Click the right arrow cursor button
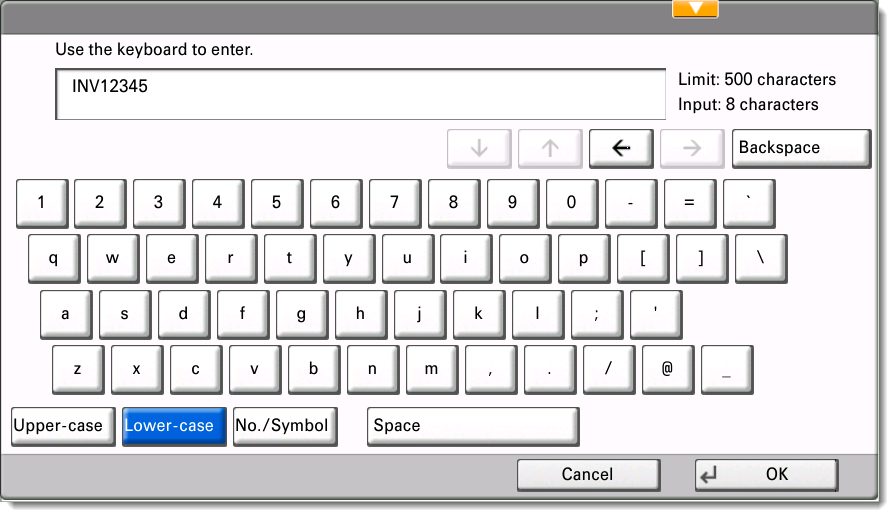Image resolution: width=894 pixels, height=517 pixels. pos(691,148)
